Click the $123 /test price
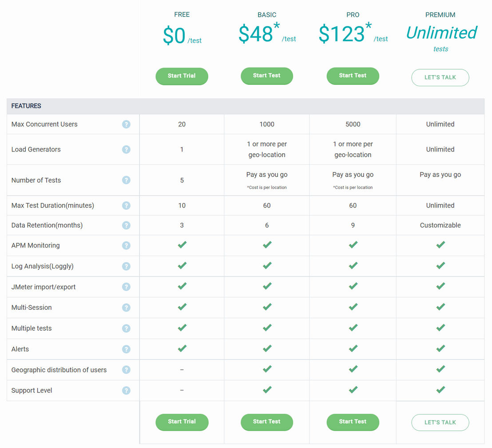The width and height of the screenshot is (492, 448). tap(353, 33)
